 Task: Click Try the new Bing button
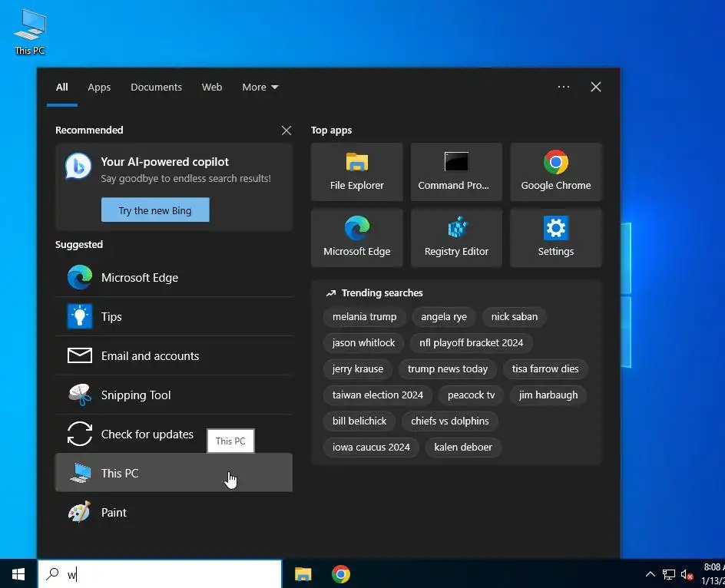[x=155, y=210]
